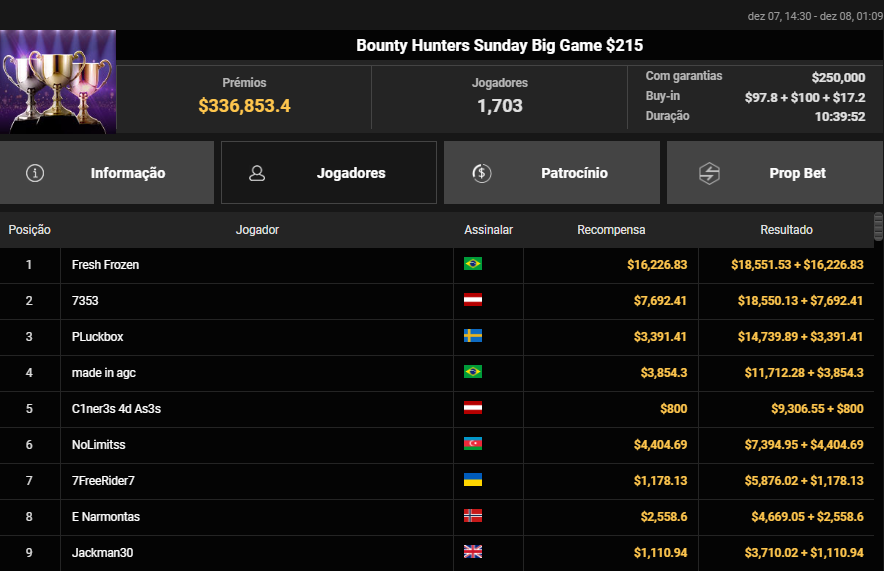The width and height of the screenshot is (884, 571).
Task: Click the Brazil flag for made in agc
Action: pyautogui.click(x=472, y=372)
